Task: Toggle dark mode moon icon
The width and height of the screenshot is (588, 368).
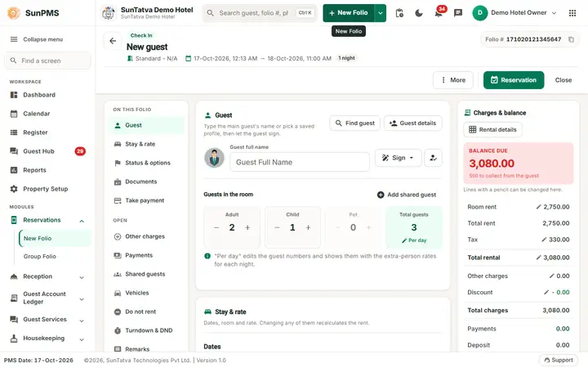Action: click(419, 13)
